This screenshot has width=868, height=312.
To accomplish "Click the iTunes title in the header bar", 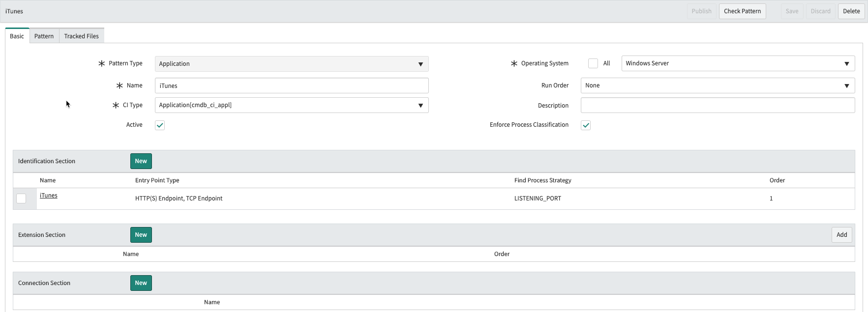I will point(14,11).
